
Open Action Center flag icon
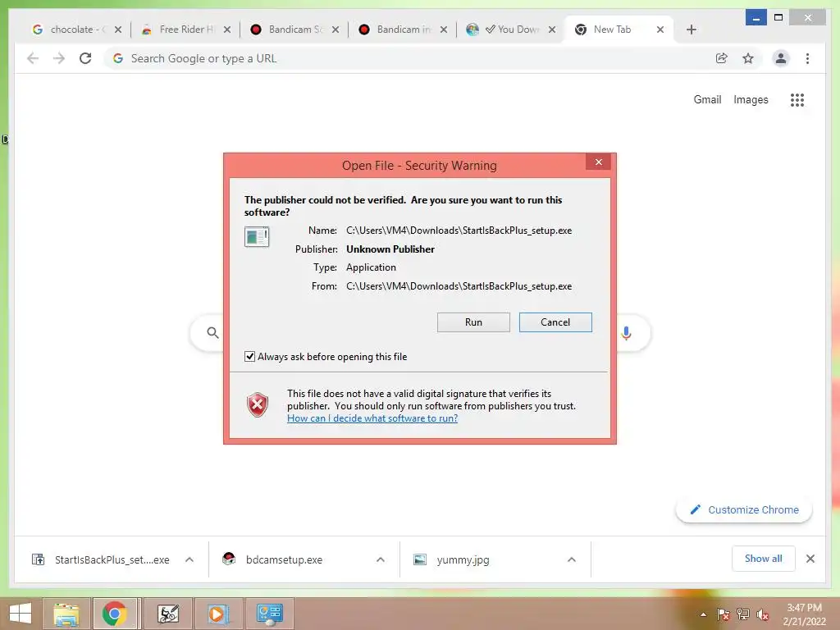[724, 614]
